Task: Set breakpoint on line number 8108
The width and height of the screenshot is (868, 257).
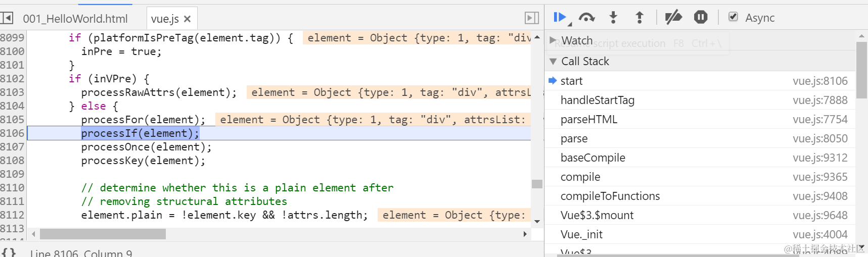Action: pyautogui.click(x=12, y=161)
